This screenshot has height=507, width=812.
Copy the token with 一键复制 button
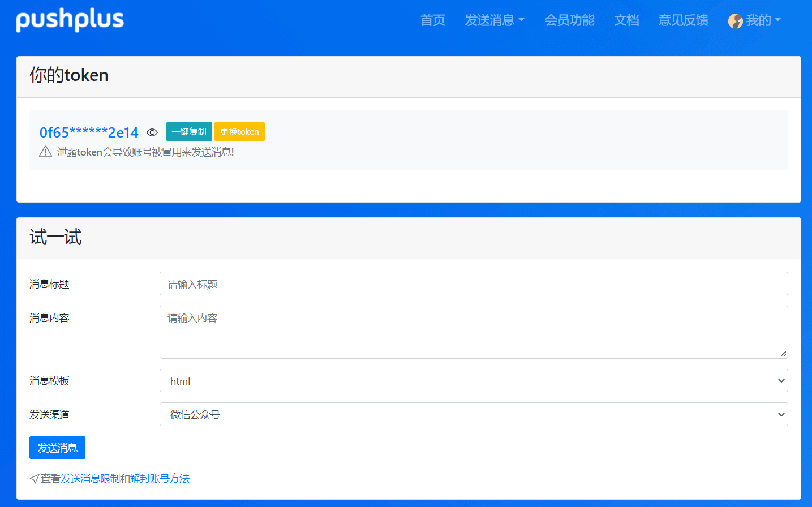[189, 131]
